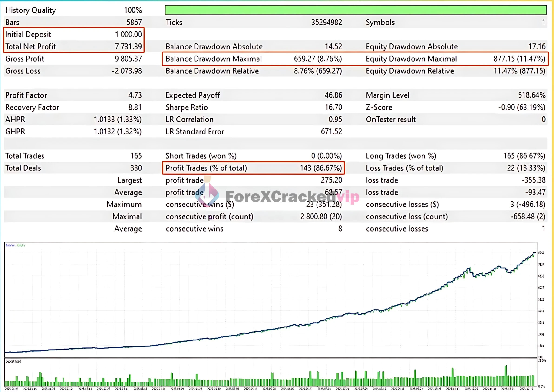554x392 pixels.
Task: Click the green History Quality progress bar
Action: tap(356, 10)
